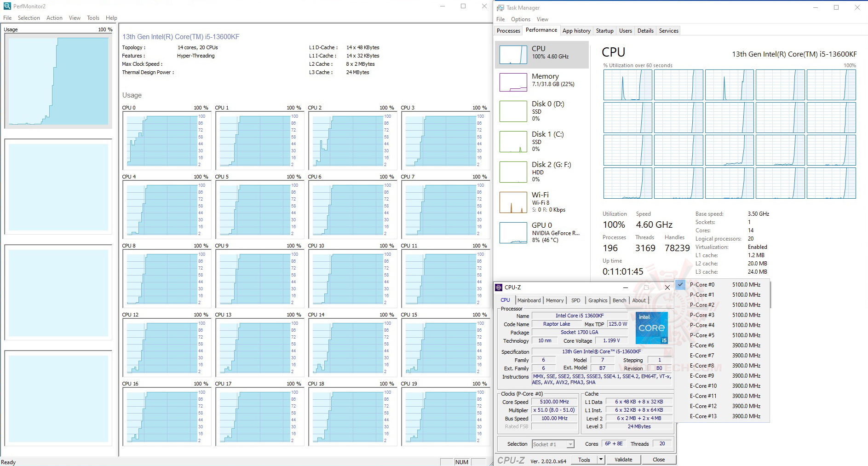868x466 pixels.
Task: Click the CPU 19 usage graph
Action: (445, 416)
